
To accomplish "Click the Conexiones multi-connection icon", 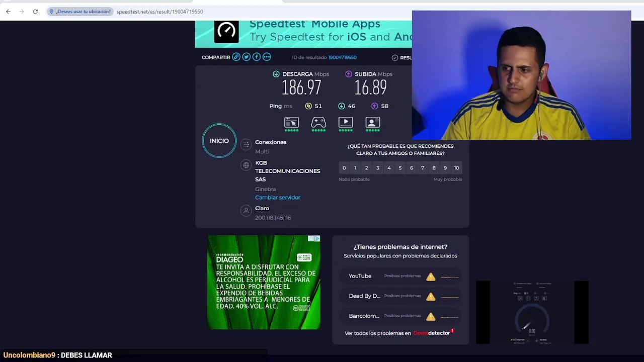I will coord(246,145).
